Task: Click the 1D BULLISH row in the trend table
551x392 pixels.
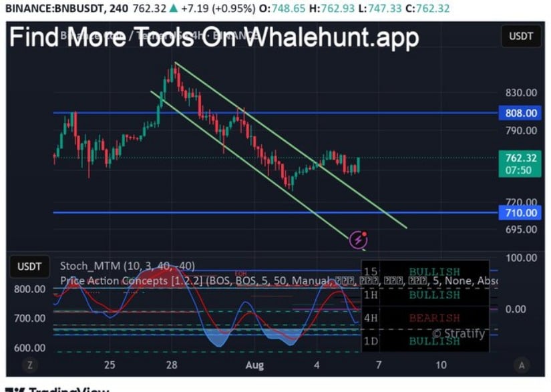Action: (x=425, y=341)
